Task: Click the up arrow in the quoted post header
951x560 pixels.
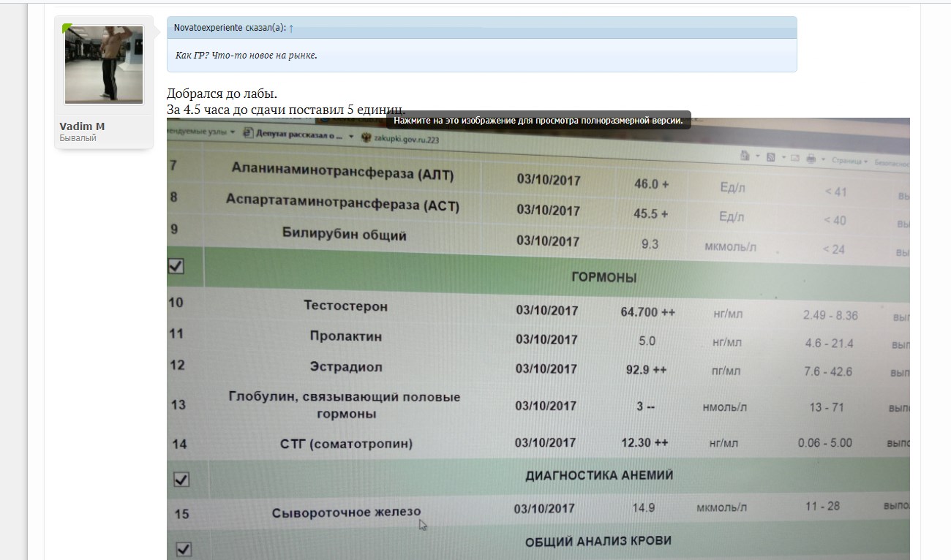Action: 291,28
